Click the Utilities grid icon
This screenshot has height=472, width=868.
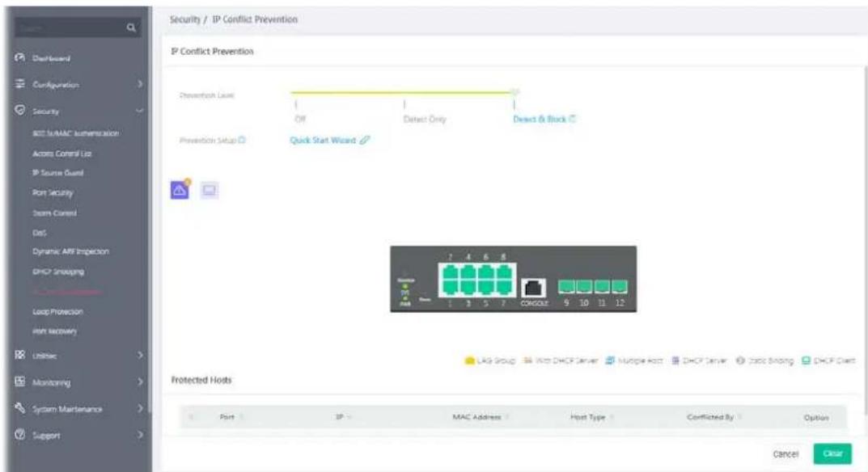(20, 355)
